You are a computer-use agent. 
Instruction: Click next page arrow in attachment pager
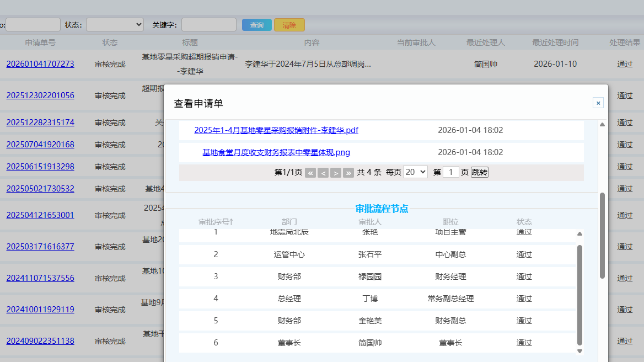[336, 173]
